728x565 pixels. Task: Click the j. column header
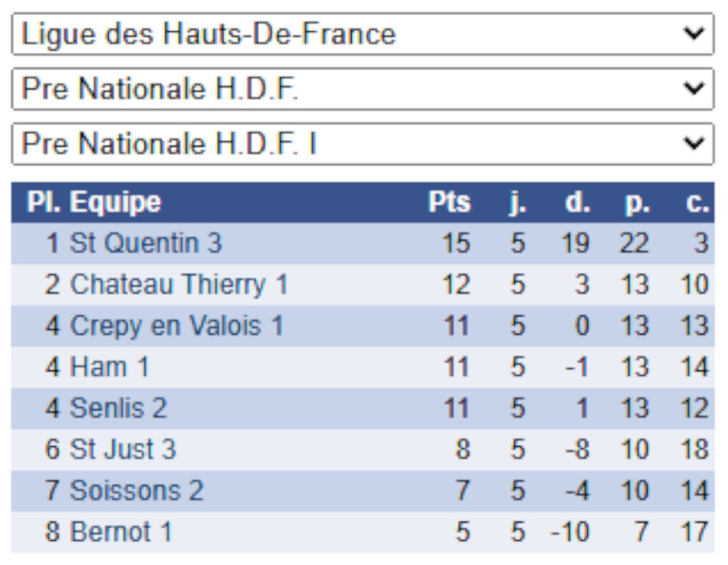click(x=518, y=203)
